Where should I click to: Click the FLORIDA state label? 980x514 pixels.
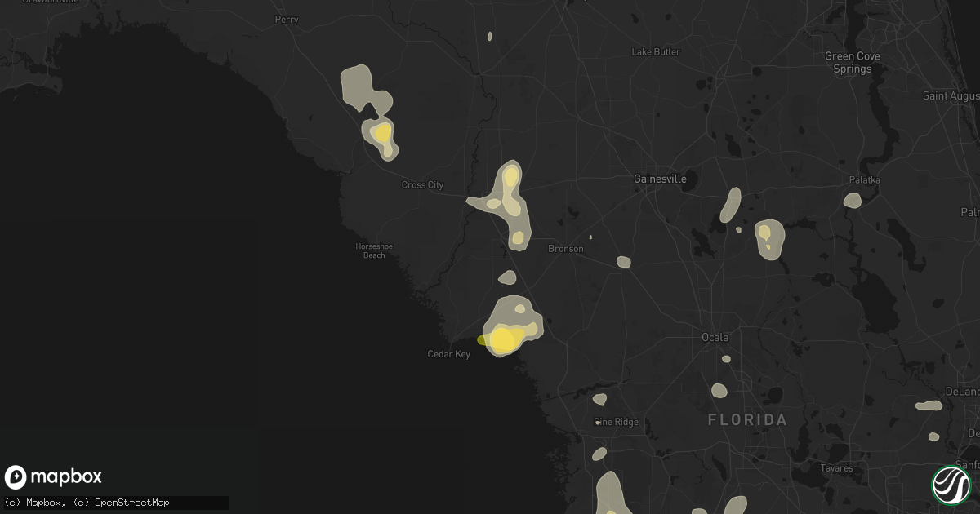click(x=747, y=420)
